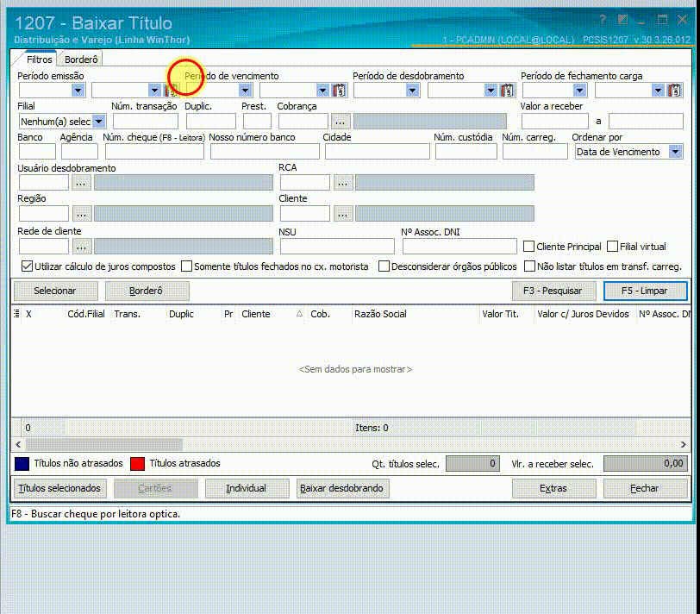Click the scroll left arrow of grid
Image resolution: width=700 pixels, height=614 pixels.
(18, 444)
